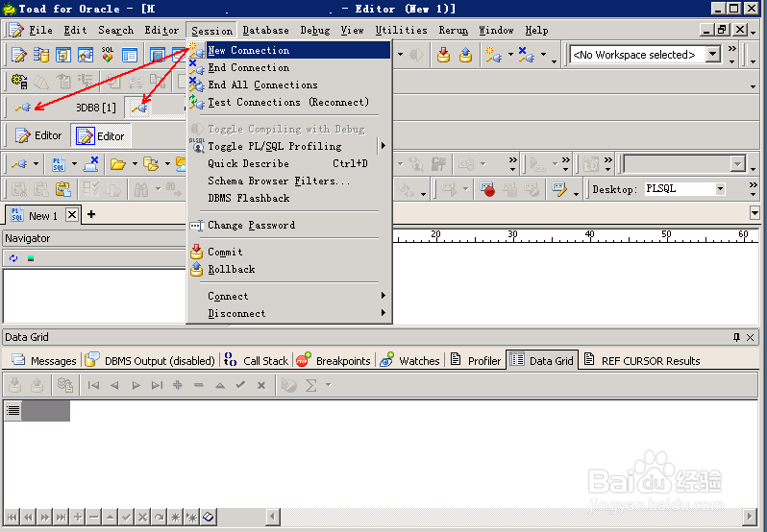Switch to the Call Stack tab
Image resolution: width=767 pixels, height=532 pixels.
coord(257,360)
